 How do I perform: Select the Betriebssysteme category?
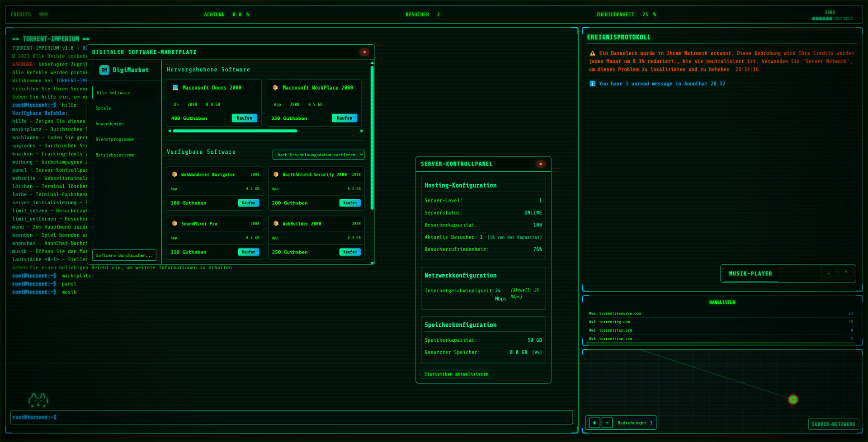coord(115,155)
